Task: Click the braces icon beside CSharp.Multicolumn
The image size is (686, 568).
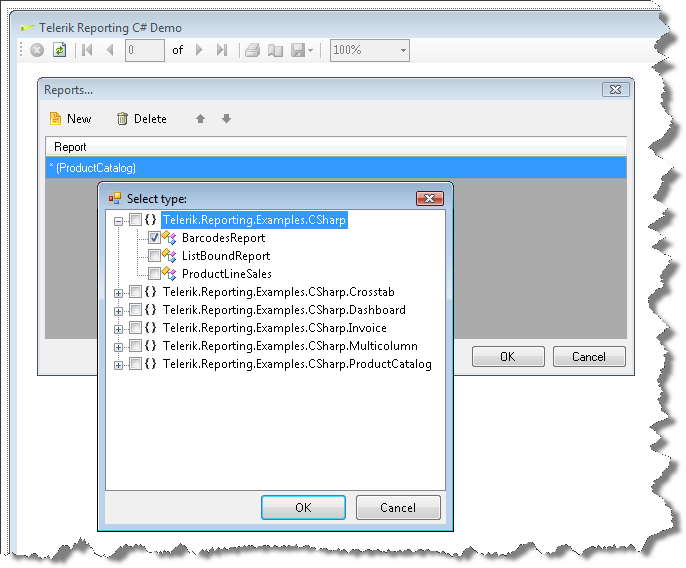Action: [150, 345]
